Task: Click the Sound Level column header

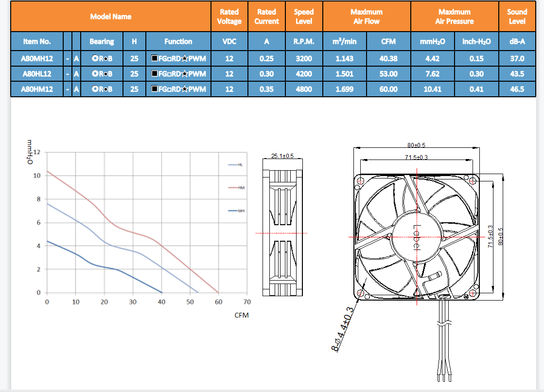Action: [x=517, y=17]
